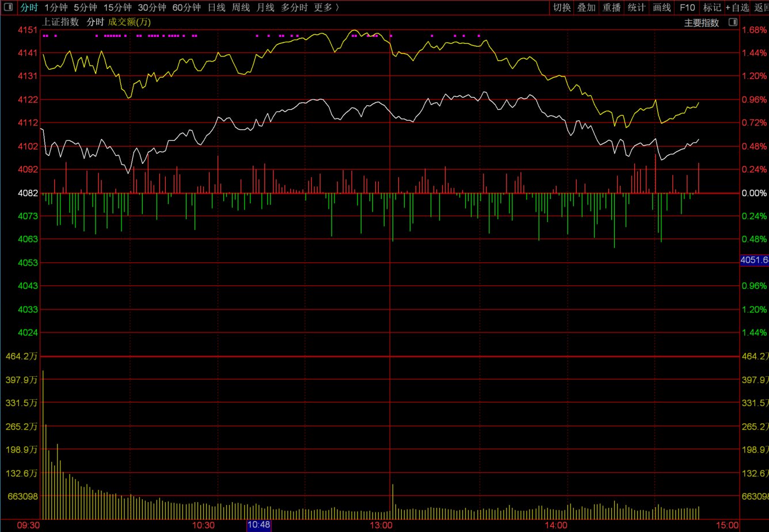
Task: Expand the 更多 more periods list
Action: coord(326,7)
